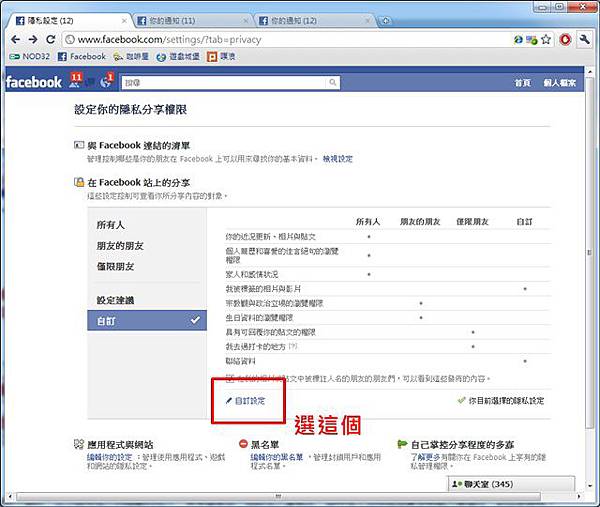Viewport: 600px width, 507px height.
Task: Click row 聯絡資料
Action: (388, 361)
